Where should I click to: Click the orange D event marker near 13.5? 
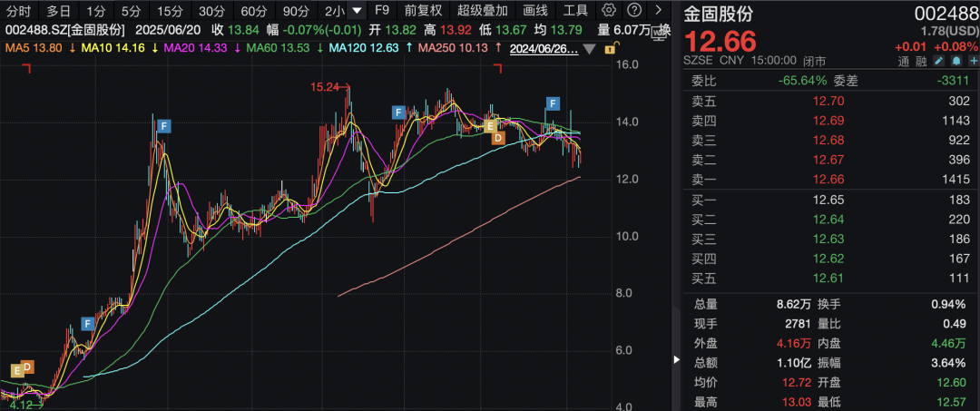click(497, 137)
